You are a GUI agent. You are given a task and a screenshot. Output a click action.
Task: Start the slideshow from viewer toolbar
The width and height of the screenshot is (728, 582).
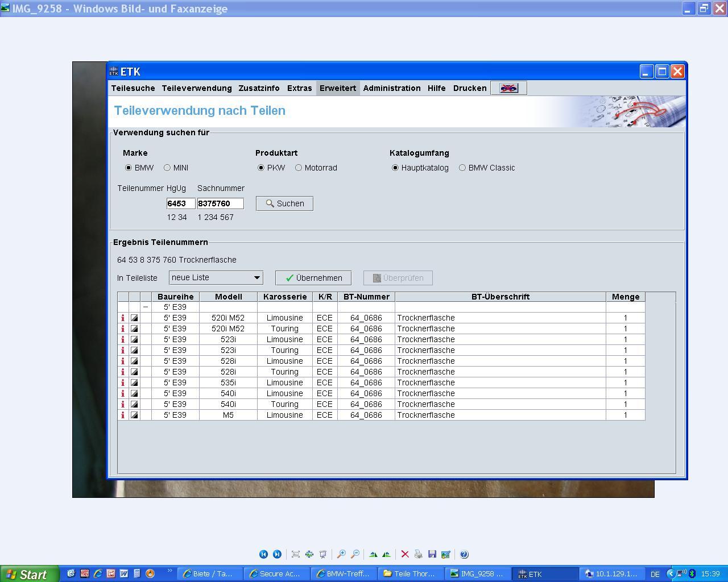click(323, 554)
